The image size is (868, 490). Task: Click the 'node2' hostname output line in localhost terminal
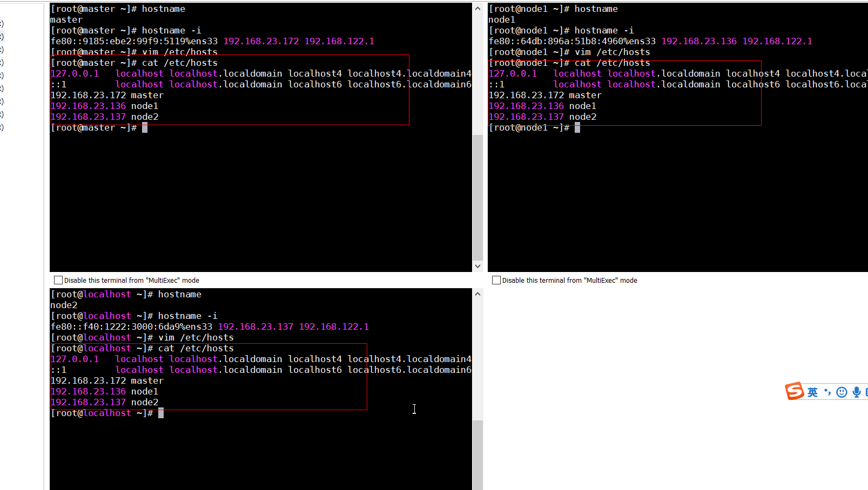coord(64,305)
